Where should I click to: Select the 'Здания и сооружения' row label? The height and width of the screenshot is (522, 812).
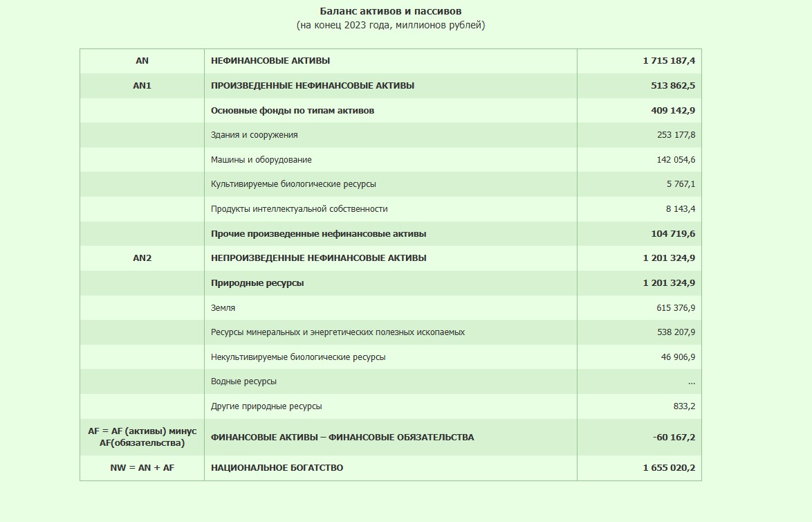click(255, 135)
